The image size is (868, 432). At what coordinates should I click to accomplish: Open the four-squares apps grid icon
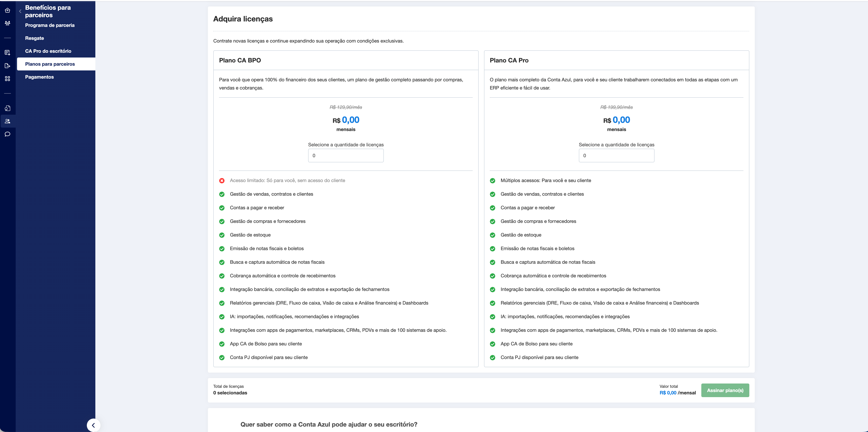pyautogui.click(x=7, y=78)
